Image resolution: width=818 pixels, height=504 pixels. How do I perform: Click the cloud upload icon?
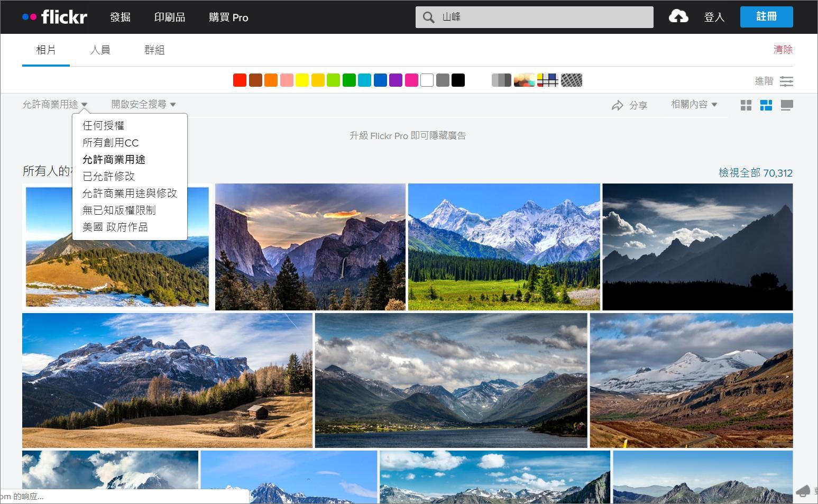click(678, 16)
